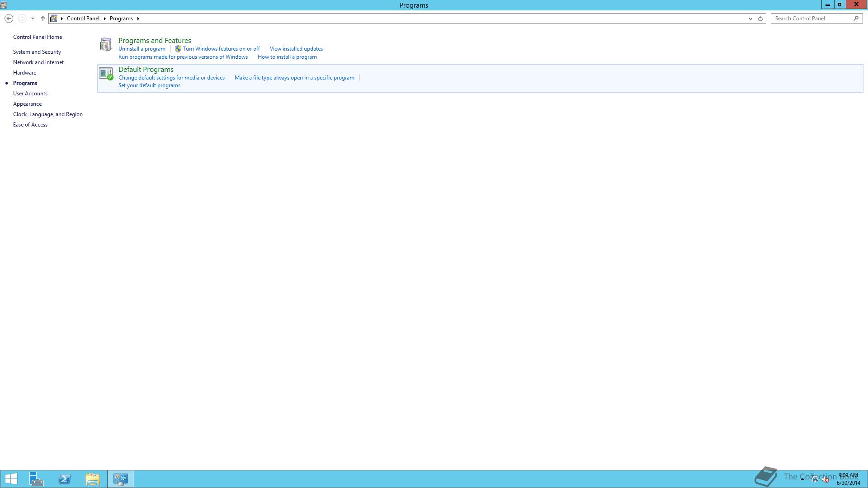The image size is (868, 488).
Task: Click How to install a program
Action: tap(287, 57)
